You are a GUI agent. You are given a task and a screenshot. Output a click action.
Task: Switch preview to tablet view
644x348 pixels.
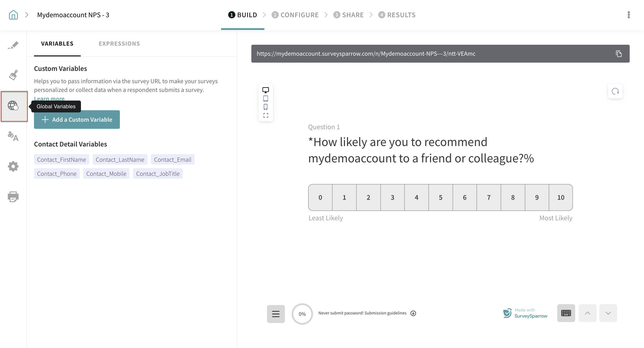click(265, 98)
